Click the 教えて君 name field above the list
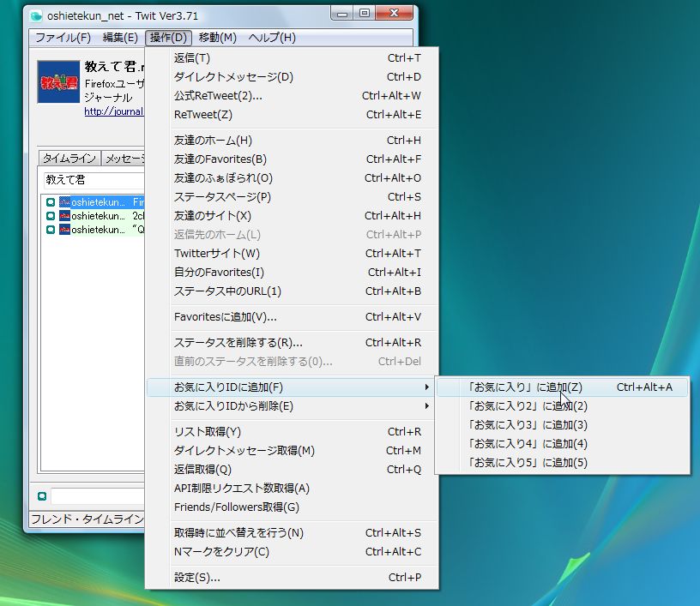Image resolution: width=700 pixels, height=606 pixels. click(x=94, y=180)
